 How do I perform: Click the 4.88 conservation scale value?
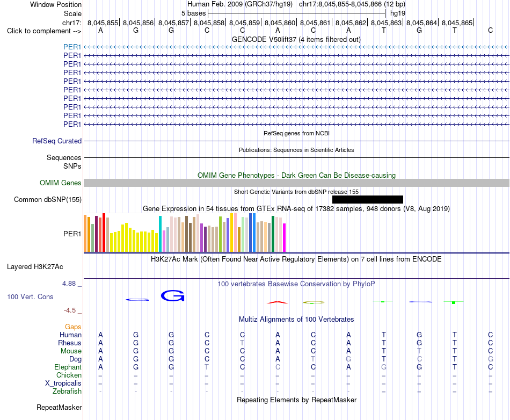coord(69,284)
